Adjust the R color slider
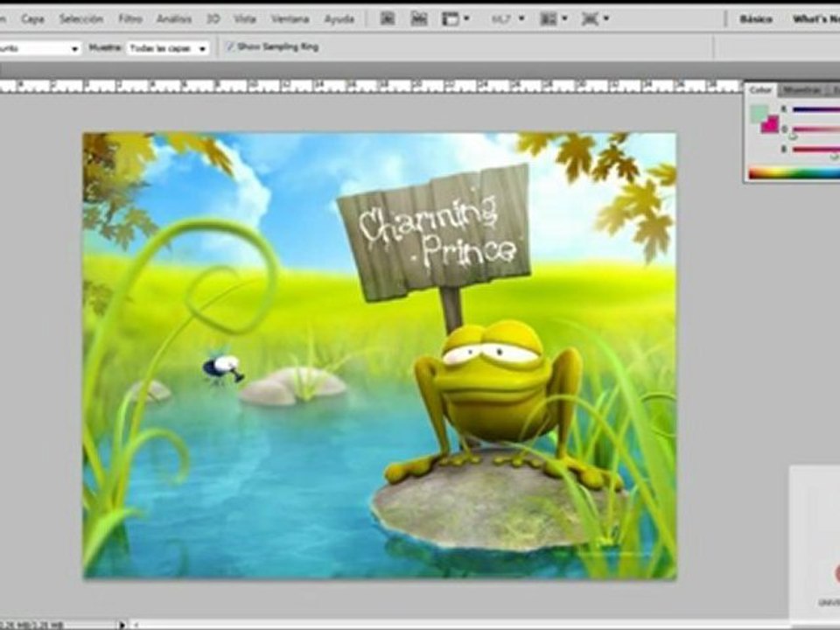 [x=815, y=110]
